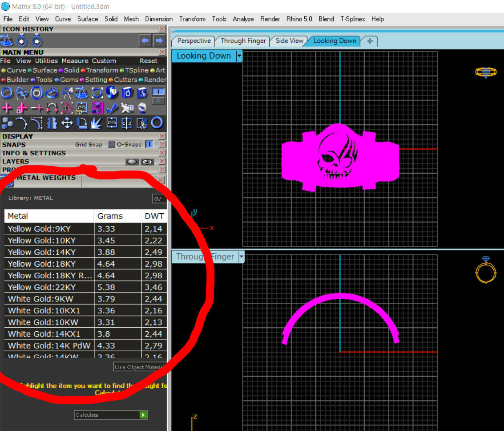Open the blue book with ring icon

(127, 93)
